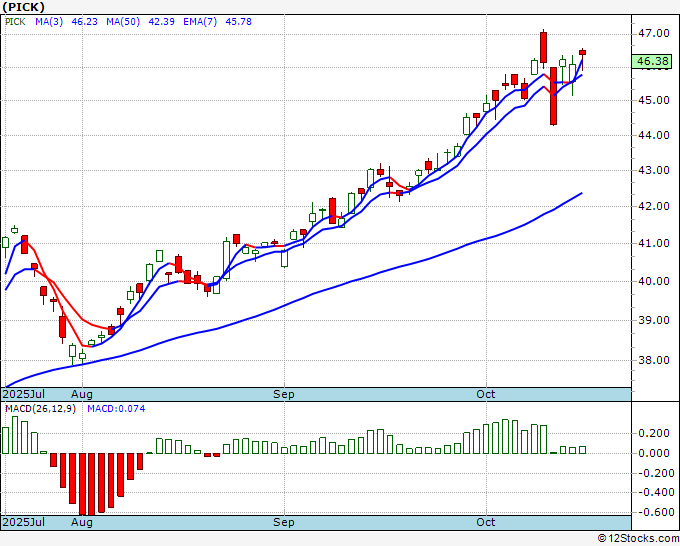This screenshot has width=680, height=546.
Task: Click the last red candlestick near 46.40
Action: tap(582, 52)
